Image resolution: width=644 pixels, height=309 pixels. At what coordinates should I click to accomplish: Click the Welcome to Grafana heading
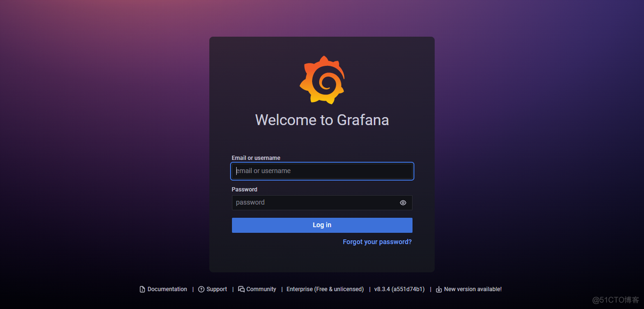322,120
